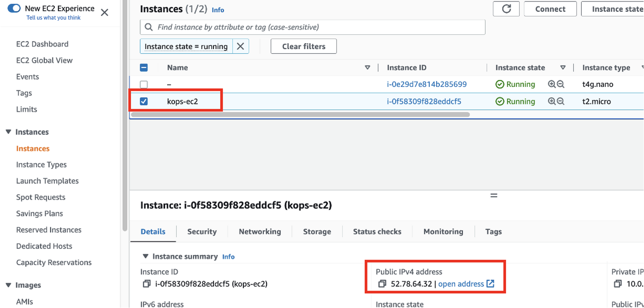
Task: Click the Instance type column header
Action: click(606, 68)
